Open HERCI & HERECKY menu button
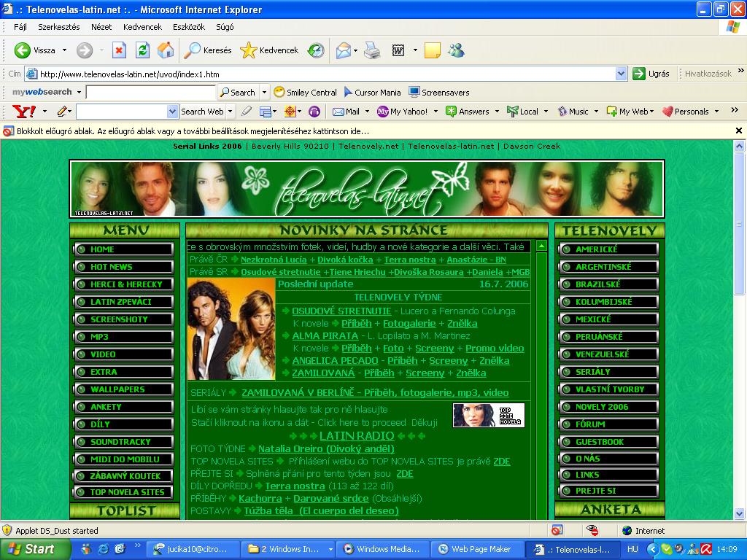 coord(124,284)
